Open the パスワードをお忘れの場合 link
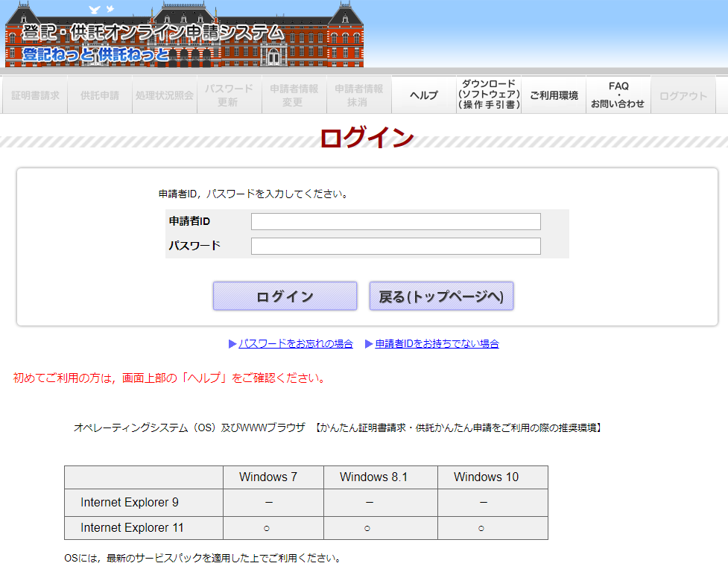Image resolution: width=728 pixels, height=569 pixels. [x=296, y=344]
